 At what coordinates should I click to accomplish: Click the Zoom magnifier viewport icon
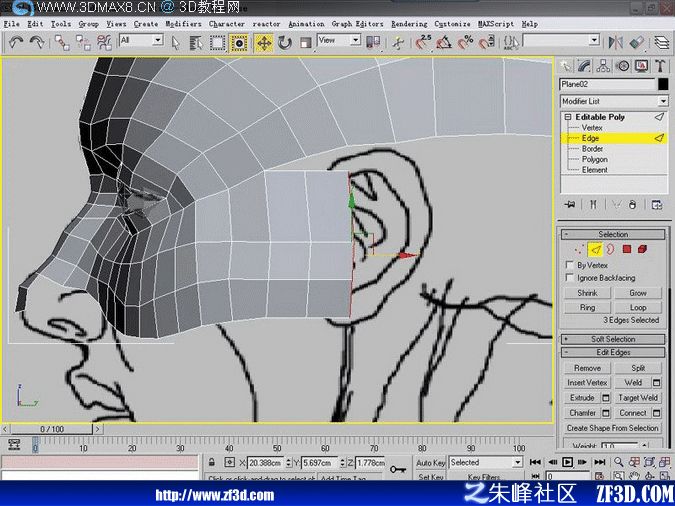[619, 463]
